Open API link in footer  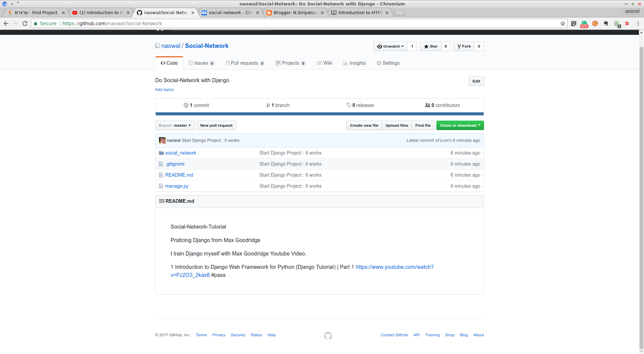[x=417, y=335]
